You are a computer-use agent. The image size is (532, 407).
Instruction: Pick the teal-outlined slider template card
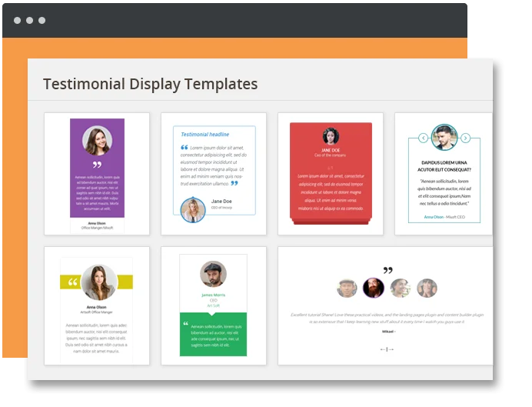coord(444,174)
